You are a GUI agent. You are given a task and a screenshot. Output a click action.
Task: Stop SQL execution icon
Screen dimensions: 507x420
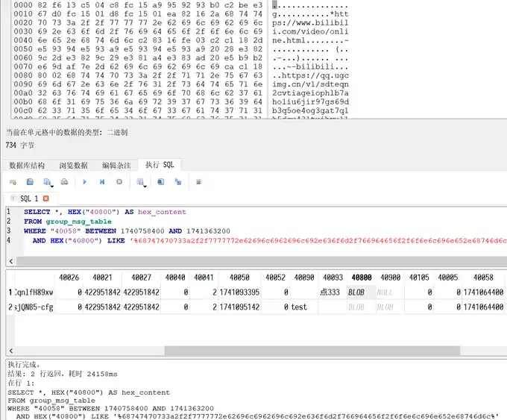[119, 182]
